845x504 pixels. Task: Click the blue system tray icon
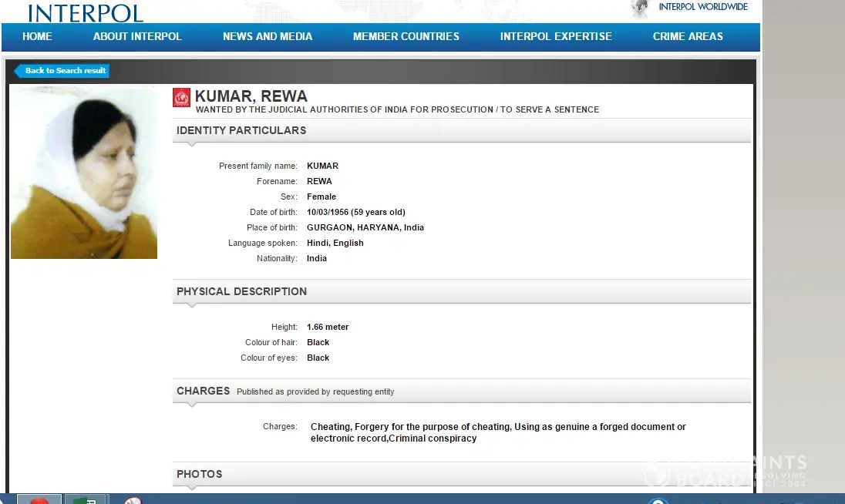(658, 501)
